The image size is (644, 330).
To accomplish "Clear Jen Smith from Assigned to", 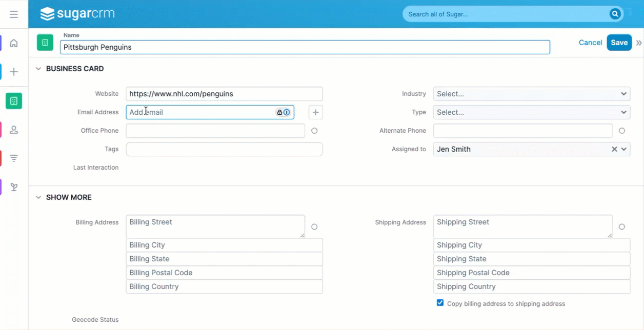I will (614, 149).
